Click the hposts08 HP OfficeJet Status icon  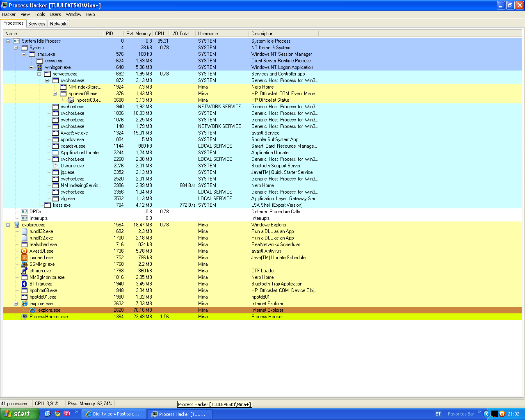tap(71, 100)
